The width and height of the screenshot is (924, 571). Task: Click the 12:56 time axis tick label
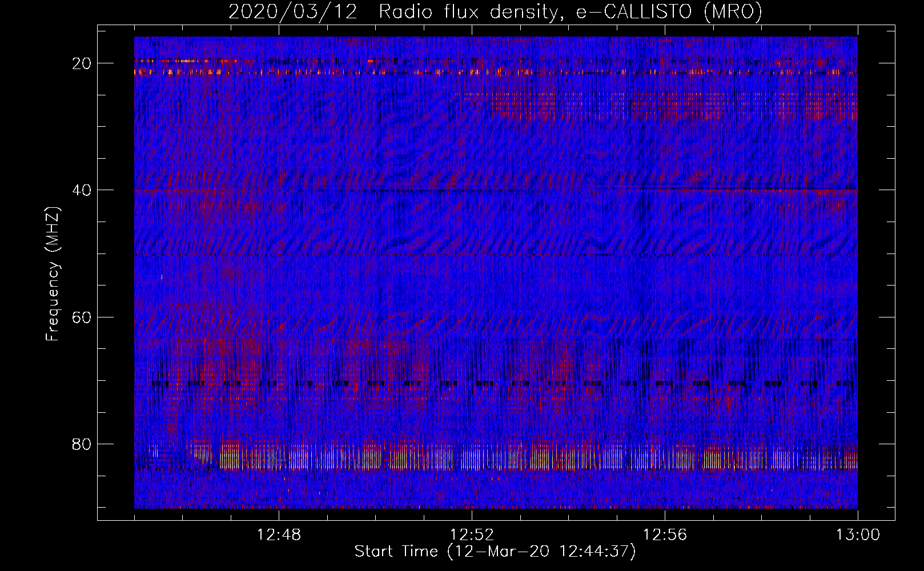click(x=665, y=535)
